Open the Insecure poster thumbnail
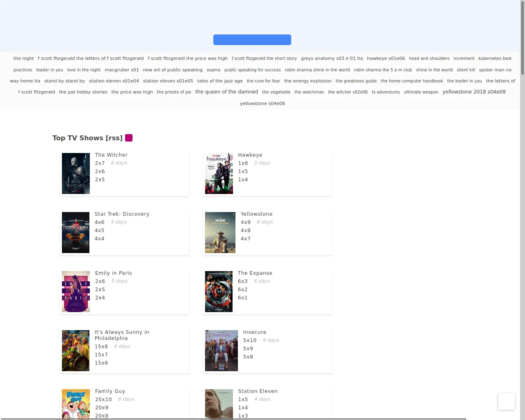This screenshot has width=525, height=420. [x=221, y=351]
